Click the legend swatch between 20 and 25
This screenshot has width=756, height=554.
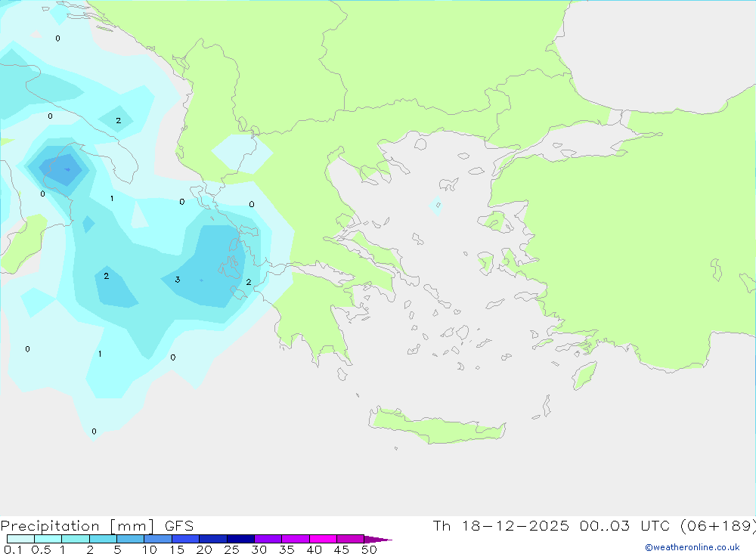point(213,539)
